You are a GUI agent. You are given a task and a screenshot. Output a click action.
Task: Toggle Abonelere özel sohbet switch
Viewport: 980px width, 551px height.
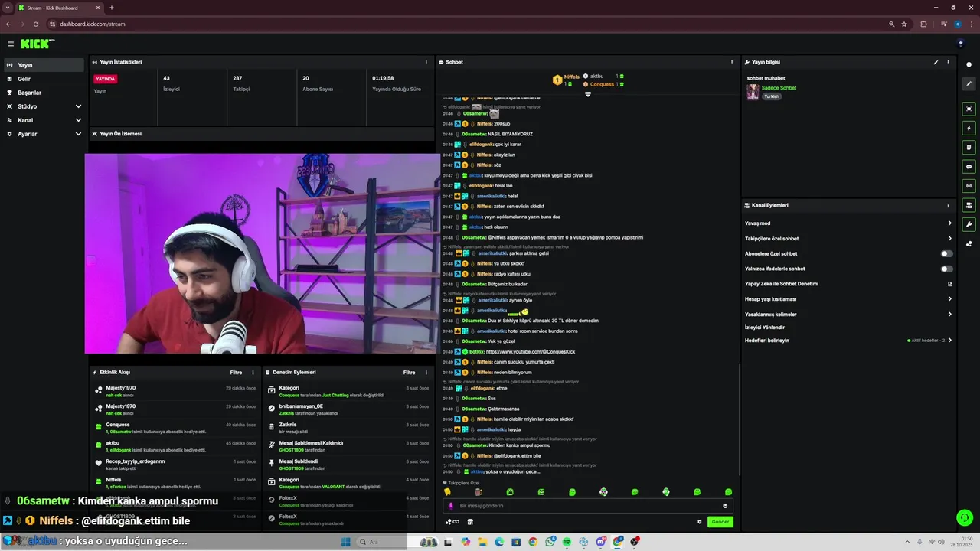tap(947, 253)
